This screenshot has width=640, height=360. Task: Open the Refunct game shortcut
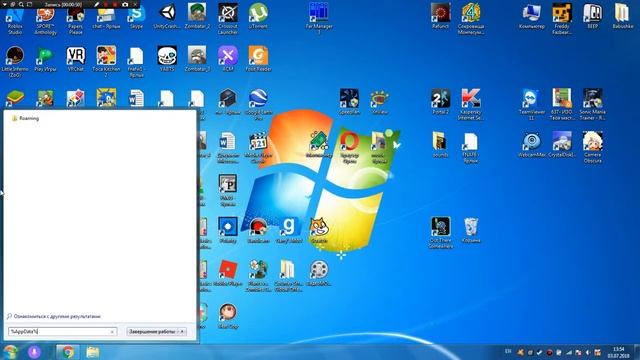pos(440,16)
